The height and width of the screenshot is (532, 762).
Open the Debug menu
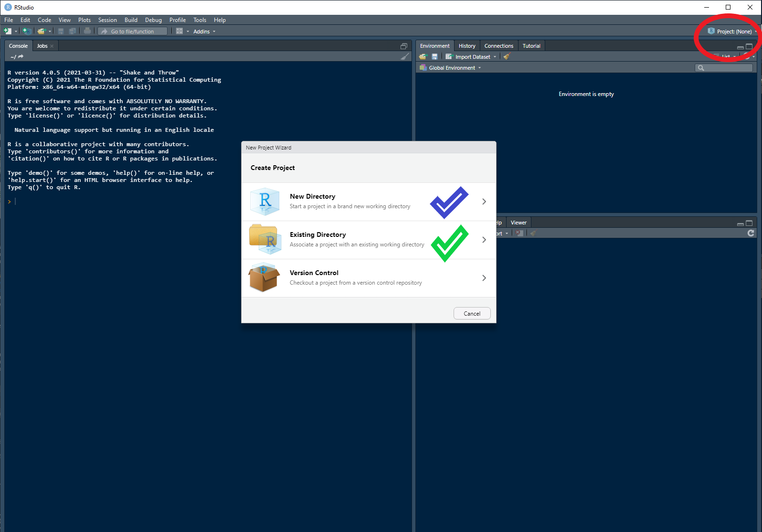point(153,20)
